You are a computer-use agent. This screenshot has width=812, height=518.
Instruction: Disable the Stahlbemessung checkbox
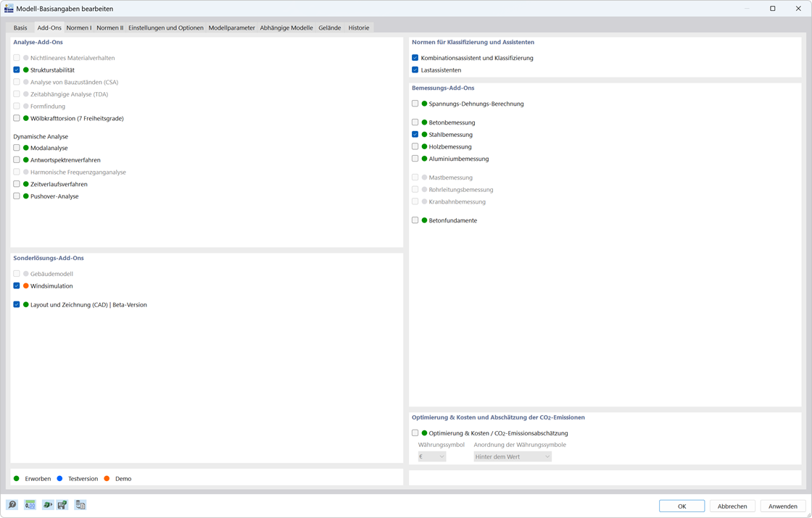point(414,134)
